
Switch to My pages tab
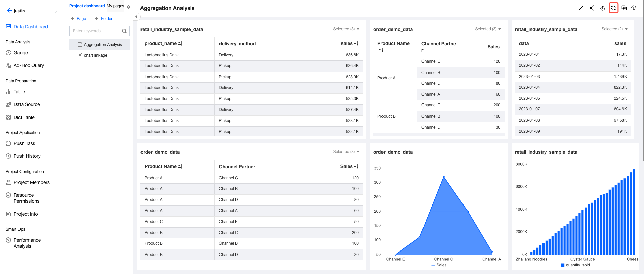point(115,6)
